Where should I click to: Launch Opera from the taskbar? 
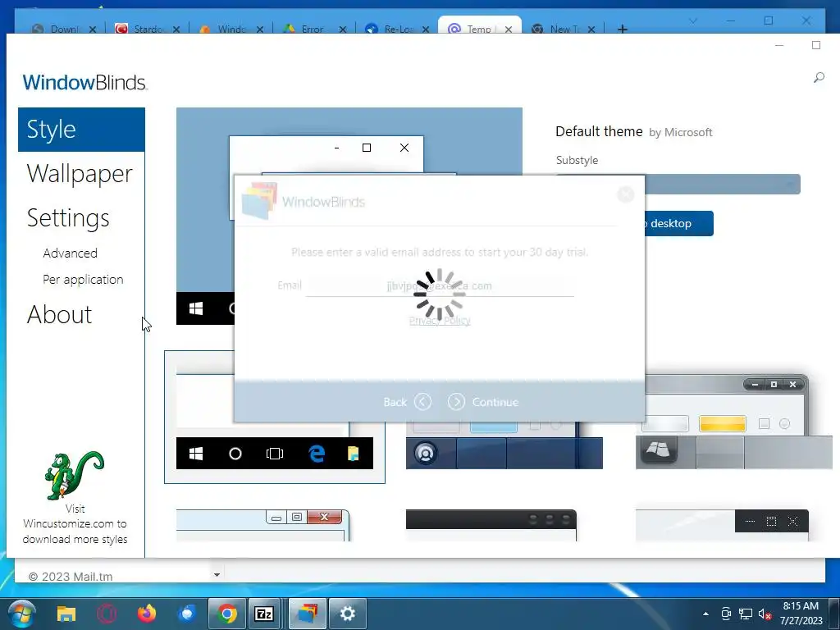[107, 614]
